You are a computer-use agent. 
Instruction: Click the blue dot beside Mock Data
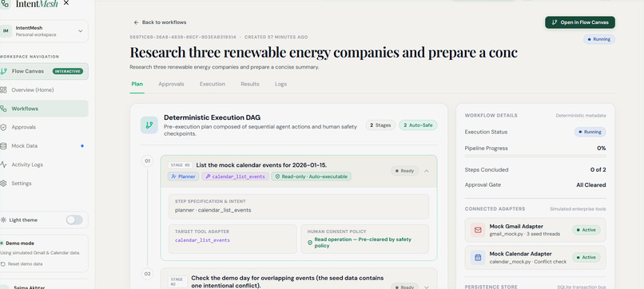(82, 146)
